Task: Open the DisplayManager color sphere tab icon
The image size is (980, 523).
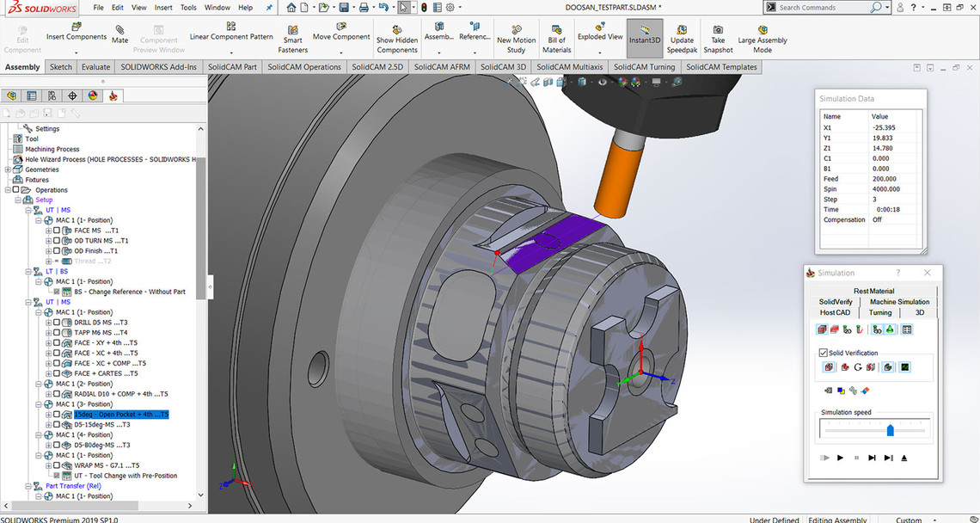Action: pyautogui.click(x=93, y=95)
